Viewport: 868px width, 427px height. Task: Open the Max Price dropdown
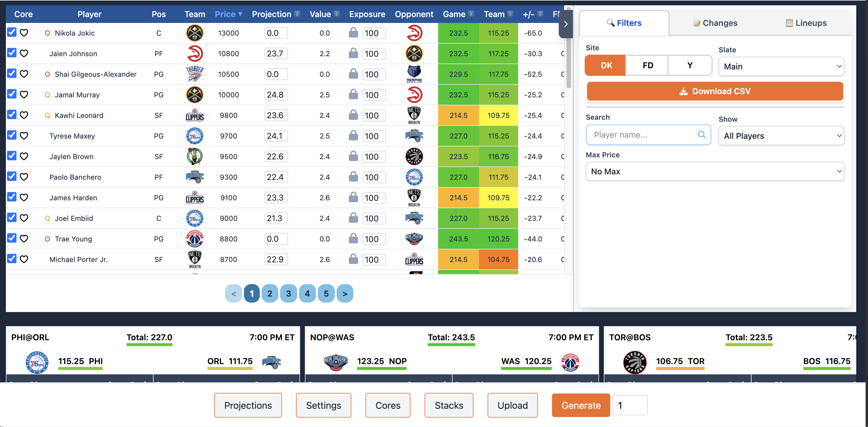(x=714, y=171)
